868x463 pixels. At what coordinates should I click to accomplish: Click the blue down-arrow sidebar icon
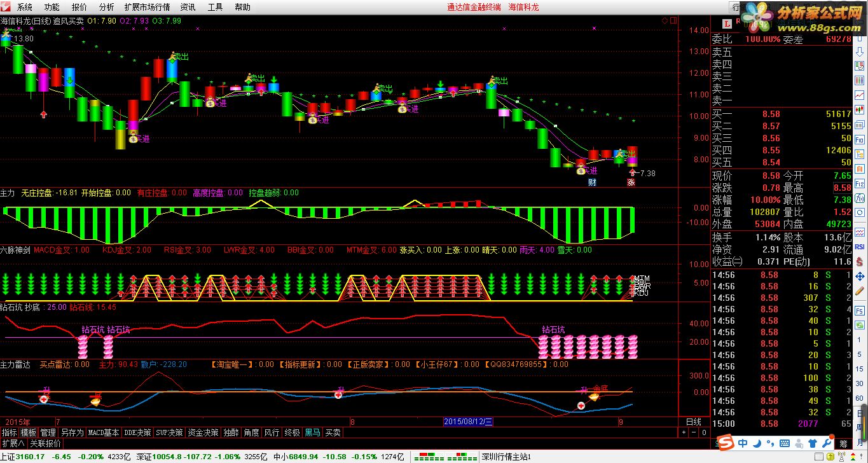click(859, 51)
